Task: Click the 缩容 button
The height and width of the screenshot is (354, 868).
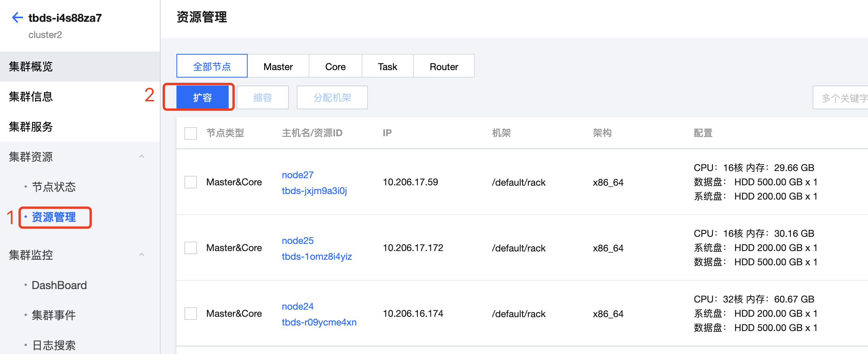Action: (x=263, y=97)
